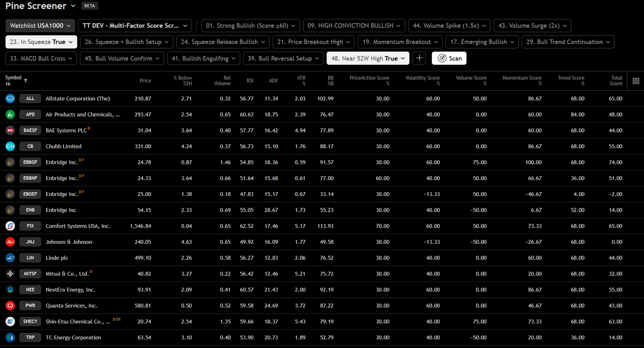Select the JNJ ticker symbol
Screen dimensions: 644x348
[x=30, y=242]
